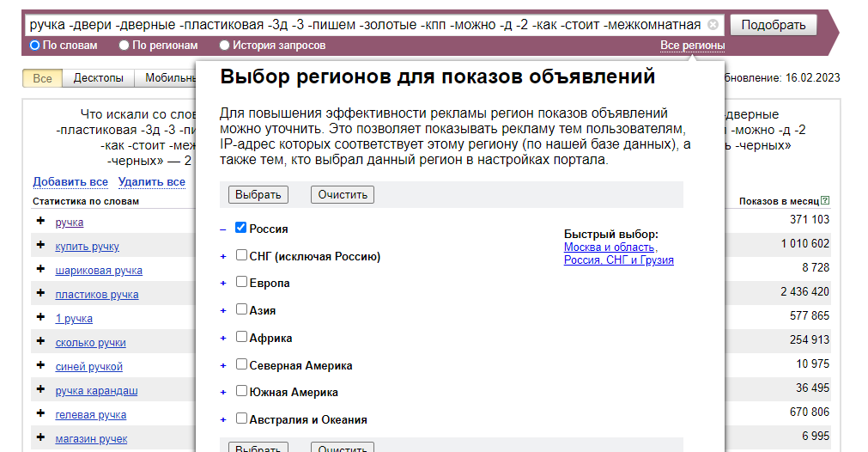Click the '371 103' impressions value
This screenshot has width=868, height=452.
810,219
